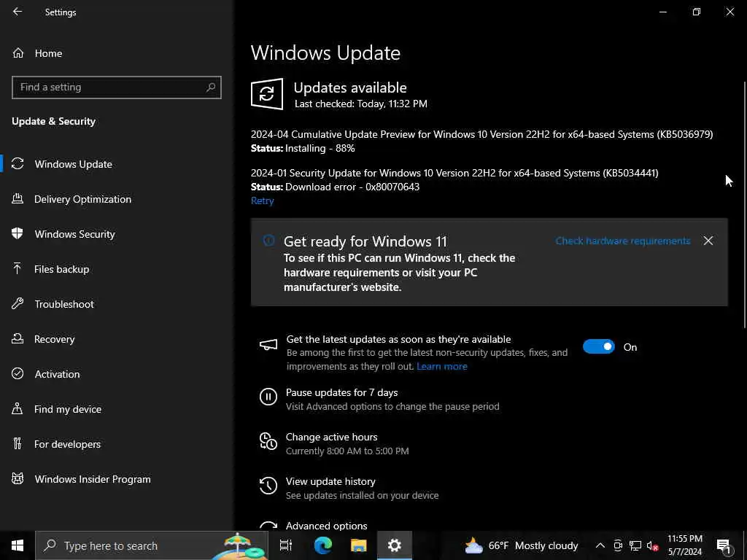Click the Find a setting search box
747x560 pixels.
(116, 87)
